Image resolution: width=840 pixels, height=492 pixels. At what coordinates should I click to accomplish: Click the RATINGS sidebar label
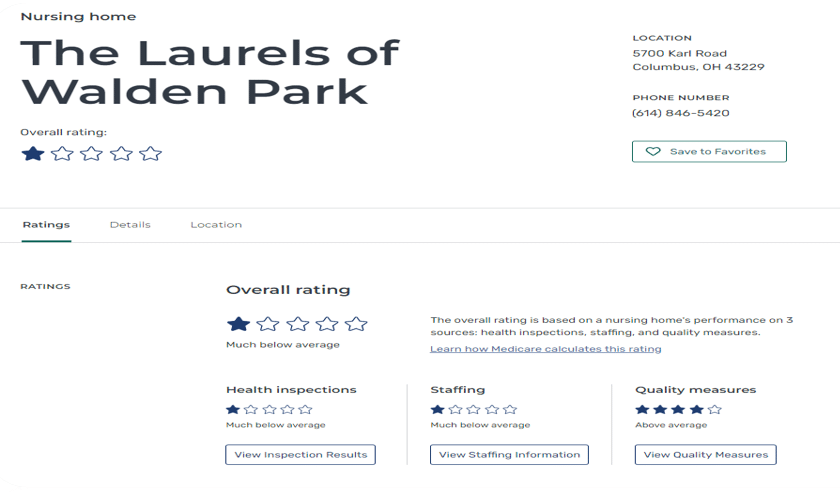[x=45, y=286]
